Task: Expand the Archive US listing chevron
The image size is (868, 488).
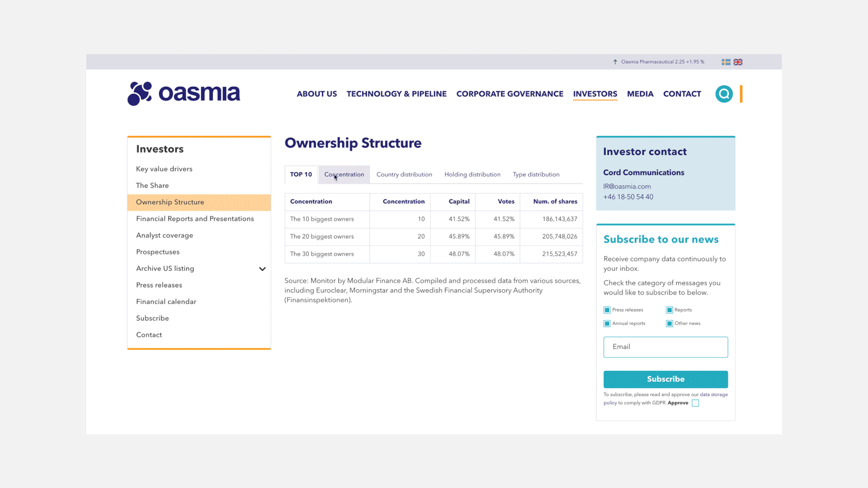Action: [262, 269]
